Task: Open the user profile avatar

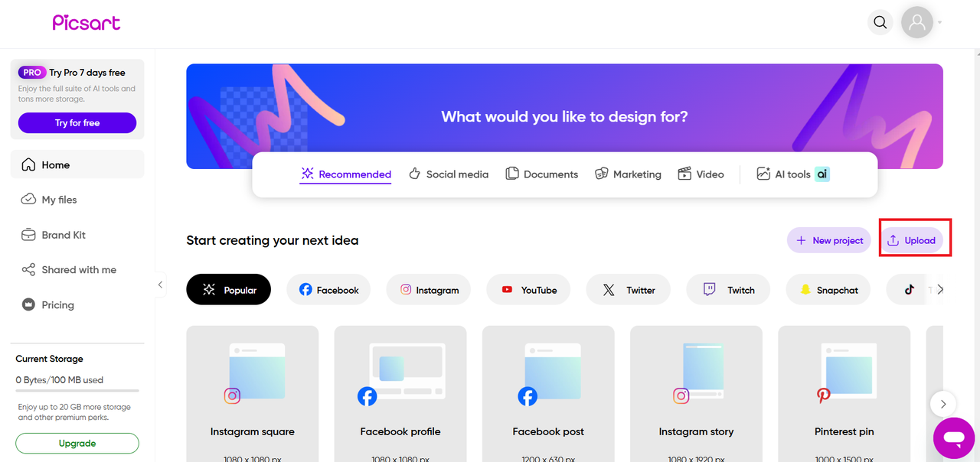Action: point(916,22)
